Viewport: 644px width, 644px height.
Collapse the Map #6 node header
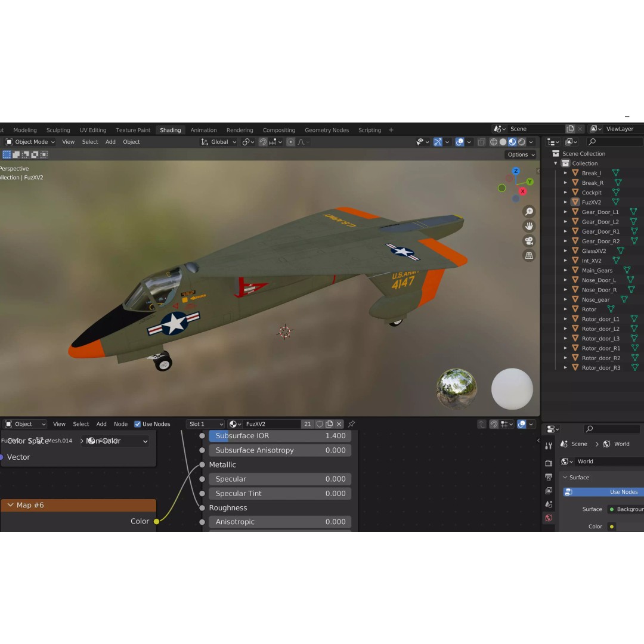pyautogui.click(x=10, y=505)
